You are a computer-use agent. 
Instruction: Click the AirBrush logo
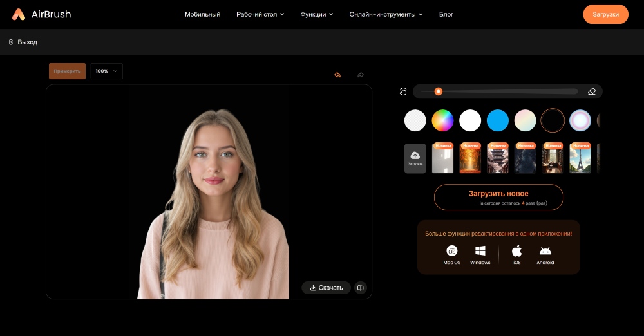point(41,14)
